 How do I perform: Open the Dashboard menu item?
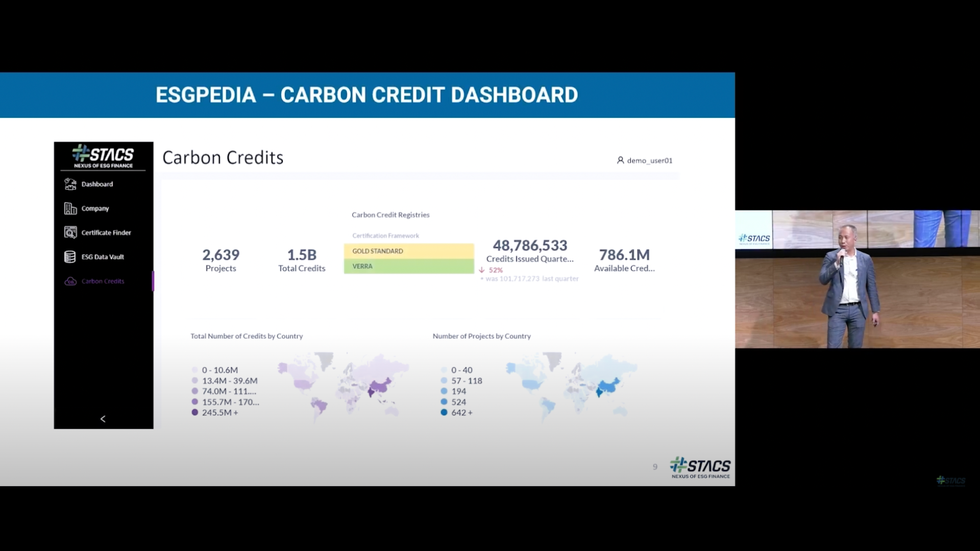[97, 184]
